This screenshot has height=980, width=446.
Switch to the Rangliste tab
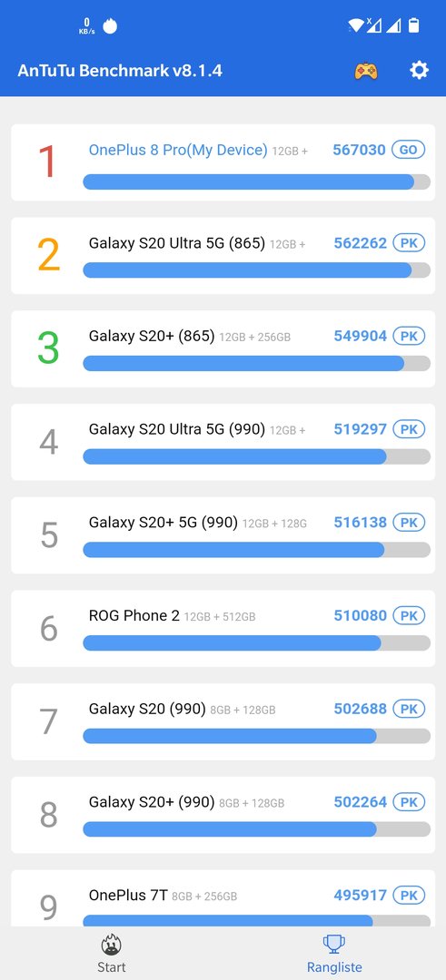tap(334, 953)
